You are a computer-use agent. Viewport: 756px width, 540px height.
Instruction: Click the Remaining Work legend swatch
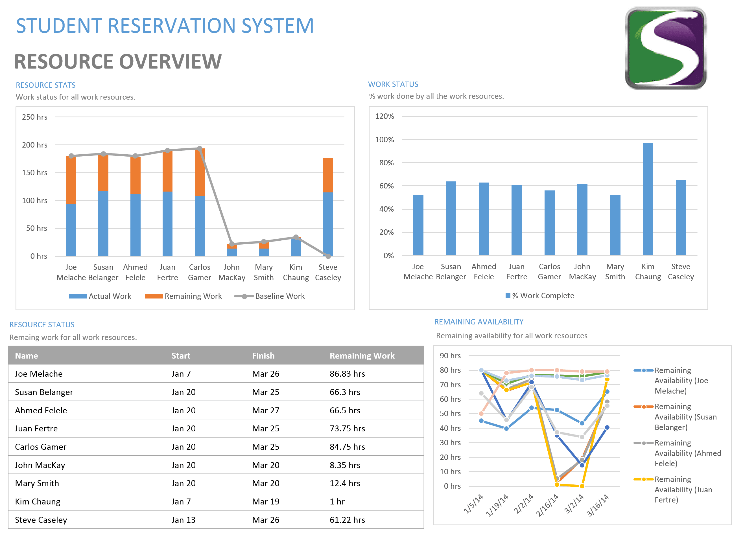[154, 296]
